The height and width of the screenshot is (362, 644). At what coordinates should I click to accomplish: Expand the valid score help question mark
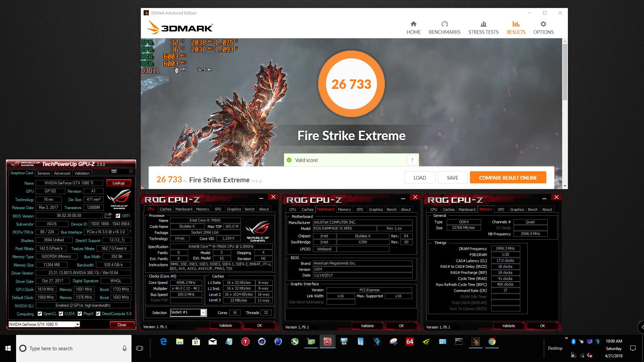pyautogui.click(x=413, y=160)
